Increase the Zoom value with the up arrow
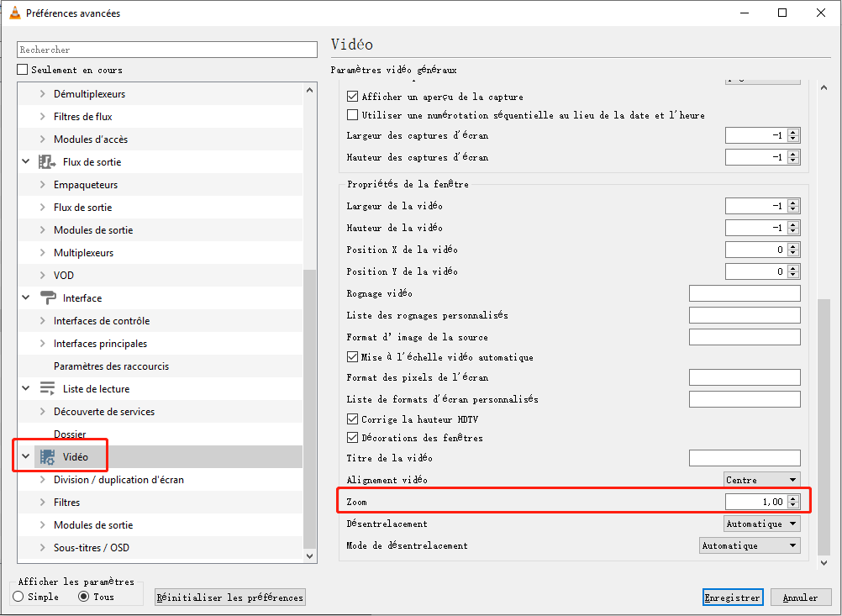The width and height of the screenshot is (842, 616). pyautogui.click(x=793, y=498)
